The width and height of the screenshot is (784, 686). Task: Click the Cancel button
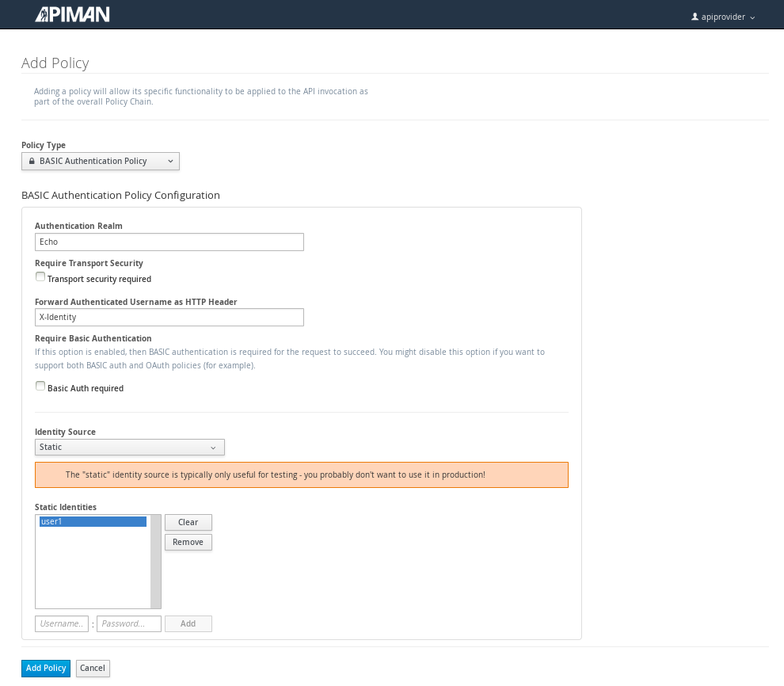[x=93, y=668]
